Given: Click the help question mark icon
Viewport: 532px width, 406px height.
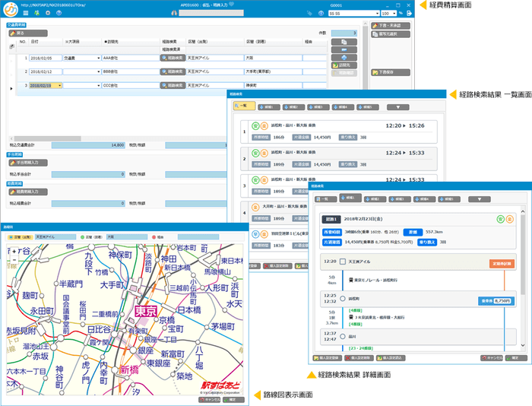Looking at the screenshot, I should (59, 13).
